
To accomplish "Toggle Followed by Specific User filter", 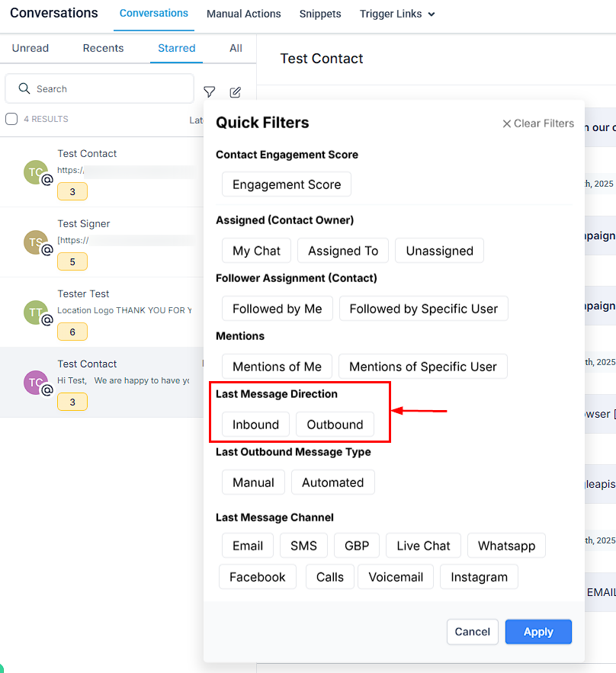I will (x=424, y=309).
